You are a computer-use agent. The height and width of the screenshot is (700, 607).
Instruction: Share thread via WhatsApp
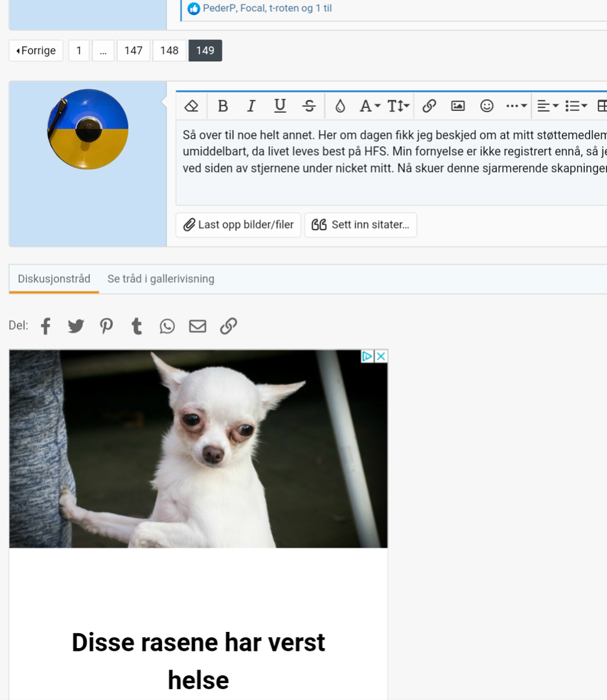click(167, 326)
